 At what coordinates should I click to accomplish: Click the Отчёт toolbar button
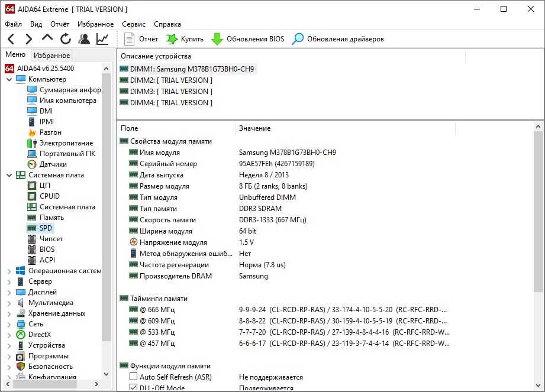(x=141, y=39)
